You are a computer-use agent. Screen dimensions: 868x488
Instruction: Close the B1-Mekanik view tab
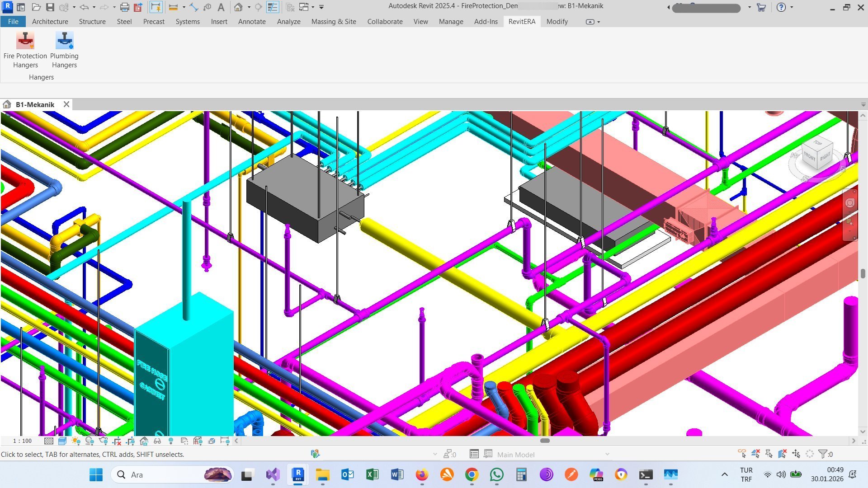(x=66, y=104)
